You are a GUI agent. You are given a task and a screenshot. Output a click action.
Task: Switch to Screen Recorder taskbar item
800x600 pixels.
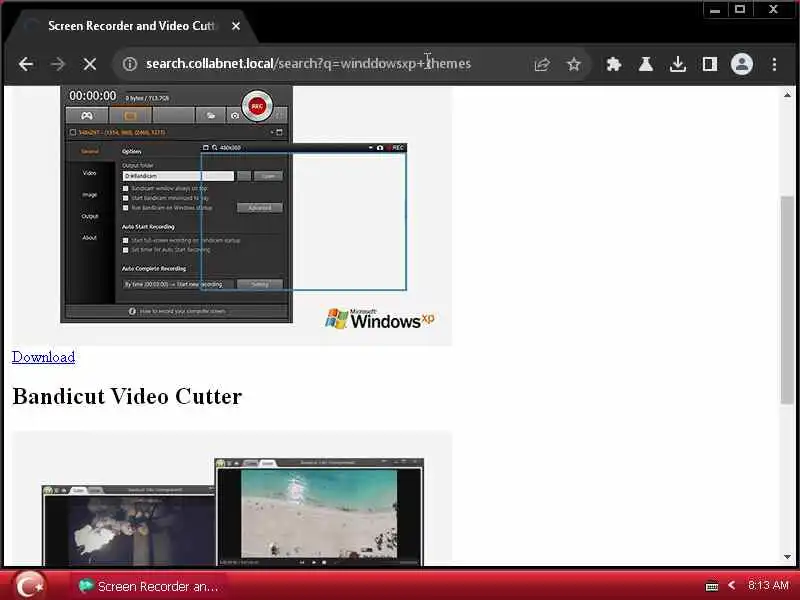point(149,586)
